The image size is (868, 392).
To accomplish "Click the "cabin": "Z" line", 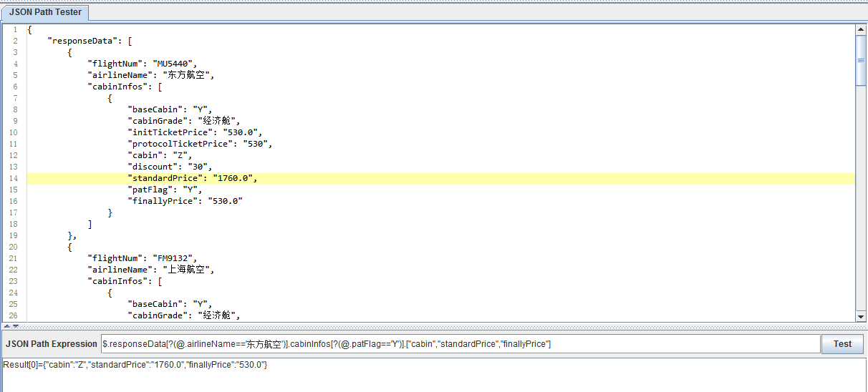I will [x=160, y=155].
